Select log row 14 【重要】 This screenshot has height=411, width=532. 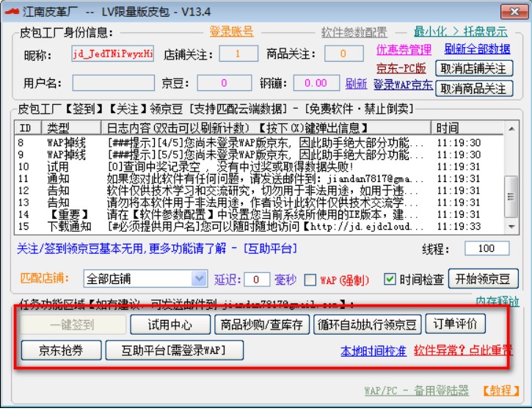click(259, 214)
